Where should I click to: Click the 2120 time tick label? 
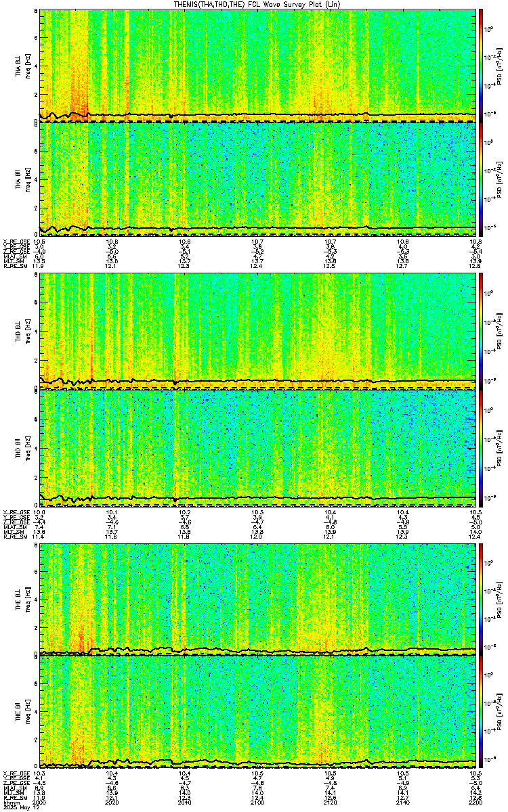[x=330, y=801]
